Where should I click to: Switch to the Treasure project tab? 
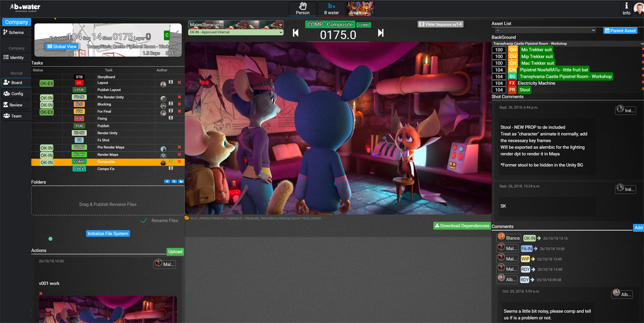click(360, 9)
